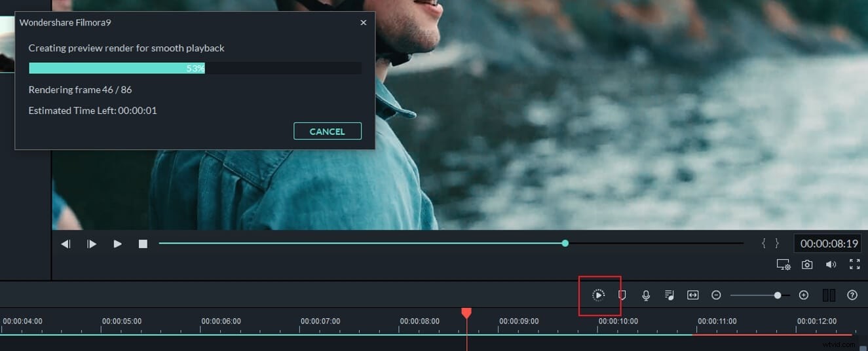Add a marker with the shield icon
This screenshot has width=868, height=351.
click(622, 295)
